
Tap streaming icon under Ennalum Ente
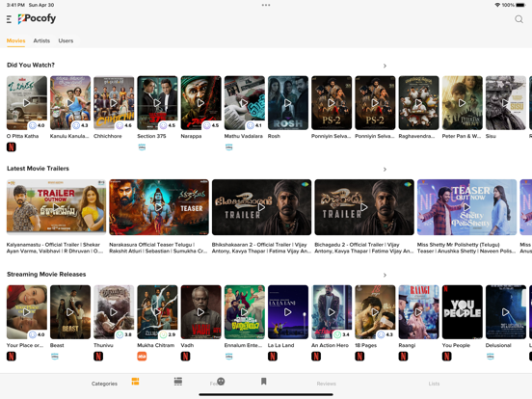(229, 357)
